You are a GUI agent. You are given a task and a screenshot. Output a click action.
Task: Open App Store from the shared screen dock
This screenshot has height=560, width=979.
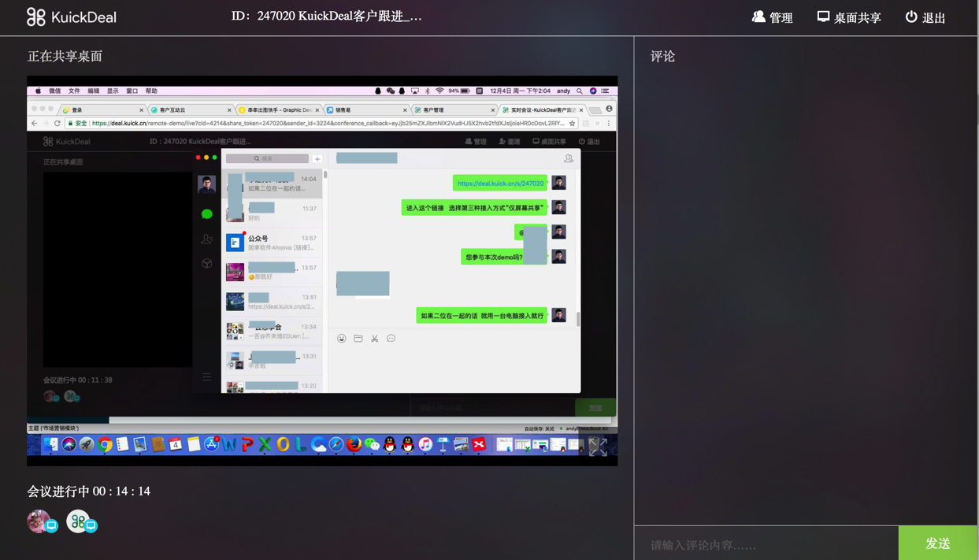point(212,445)
